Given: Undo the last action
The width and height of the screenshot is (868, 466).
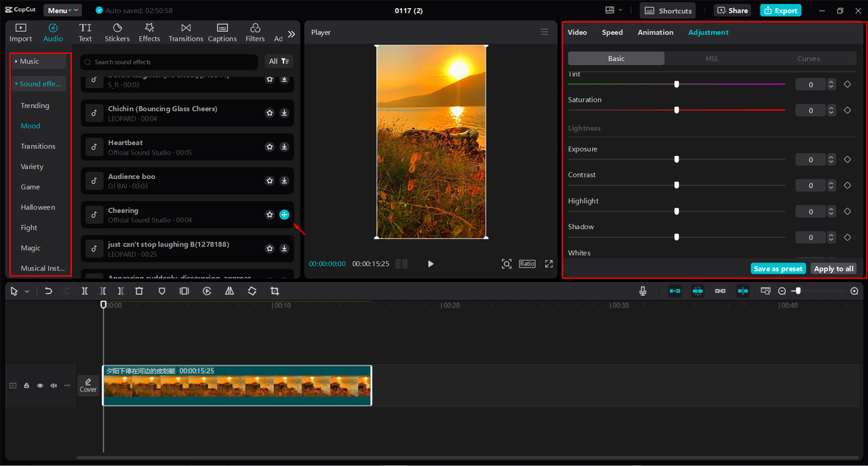Looking at the screenshot, I should pos(48,291).
